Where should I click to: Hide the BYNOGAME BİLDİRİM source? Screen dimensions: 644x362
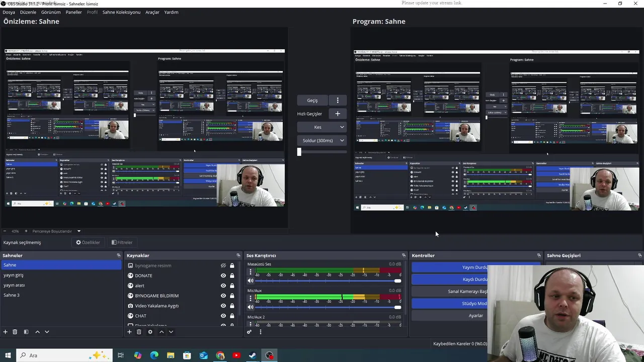[x=223, y=296]
